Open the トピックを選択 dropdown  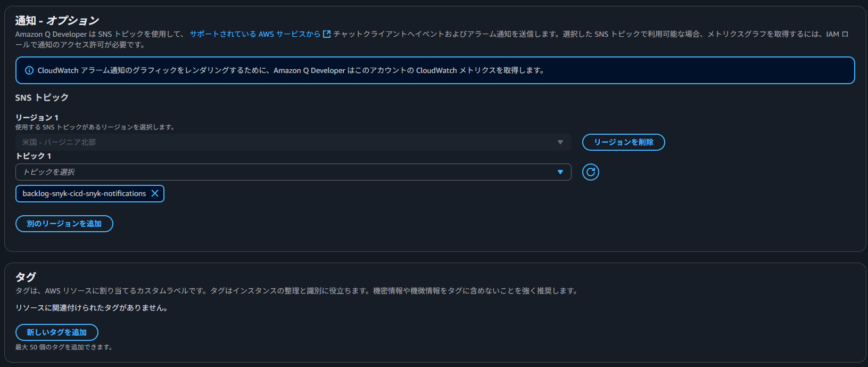click(293, 172)
